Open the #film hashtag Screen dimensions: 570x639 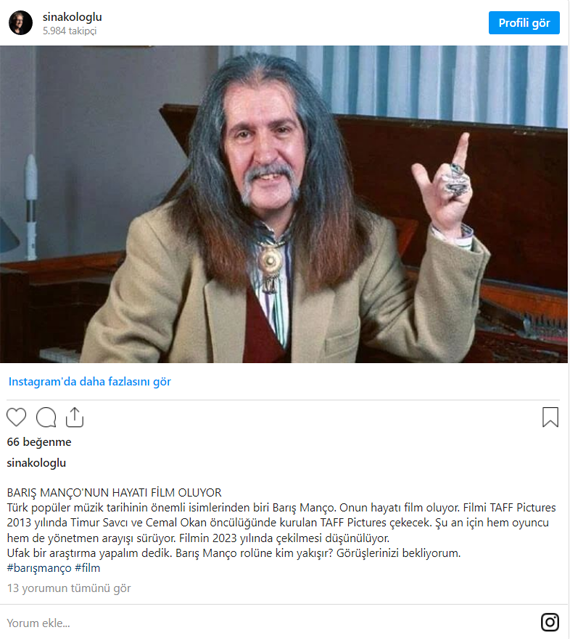point(88,568)
